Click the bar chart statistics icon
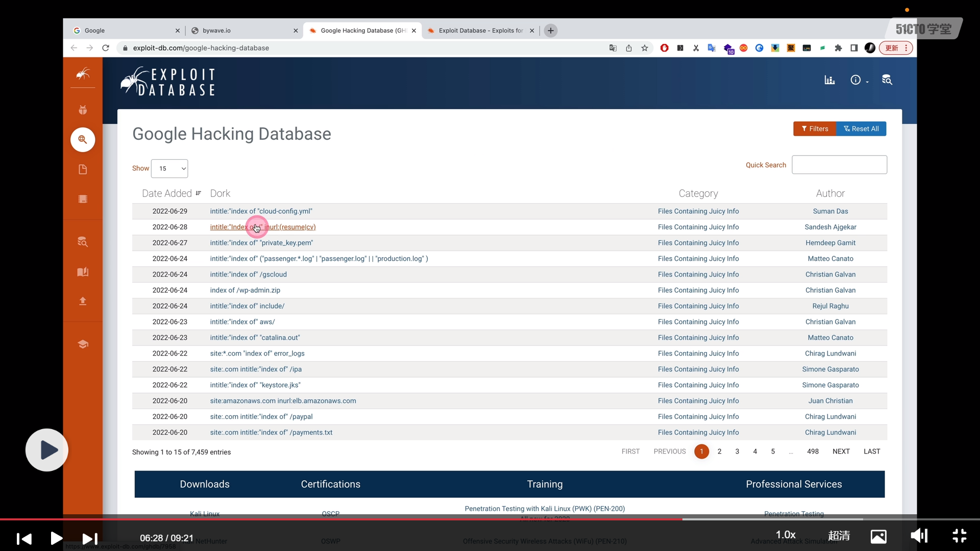The image size is (980, 551). [x=829, y=80]
